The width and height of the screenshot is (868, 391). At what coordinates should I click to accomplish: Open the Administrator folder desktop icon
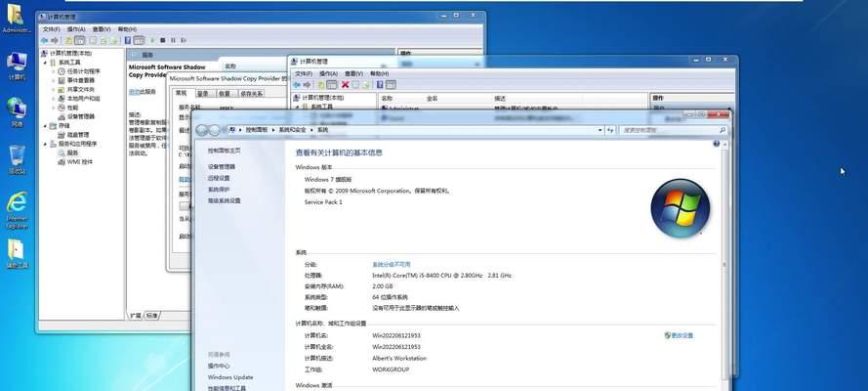tap(16, 18)
